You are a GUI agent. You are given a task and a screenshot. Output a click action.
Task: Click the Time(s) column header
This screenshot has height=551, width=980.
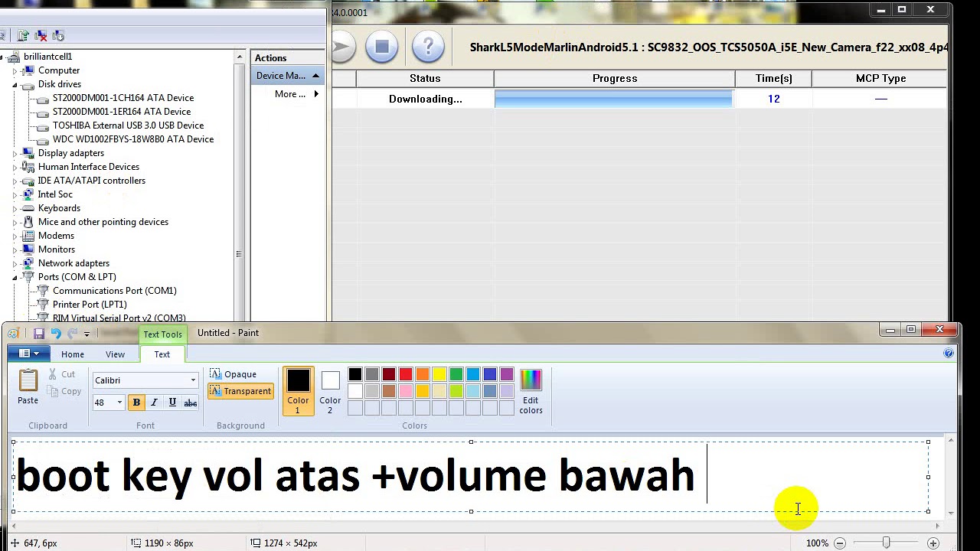click(x=773, y=78)
